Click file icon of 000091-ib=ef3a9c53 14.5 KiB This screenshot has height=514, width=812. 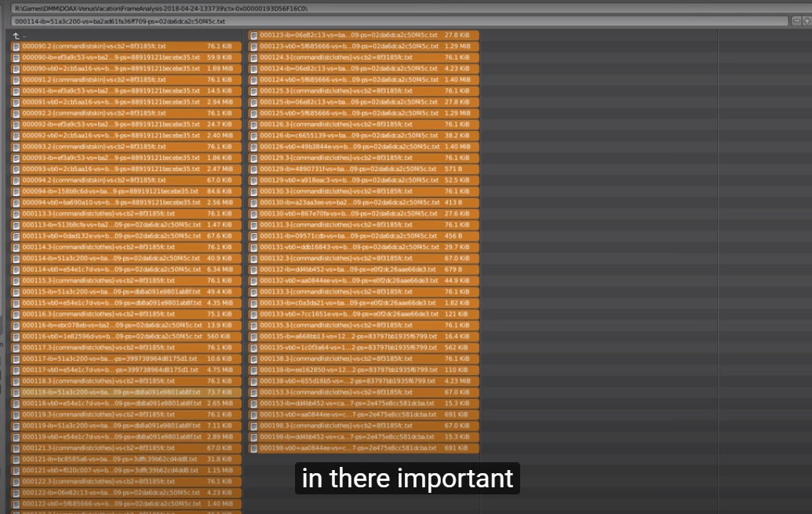pos(16,91)
